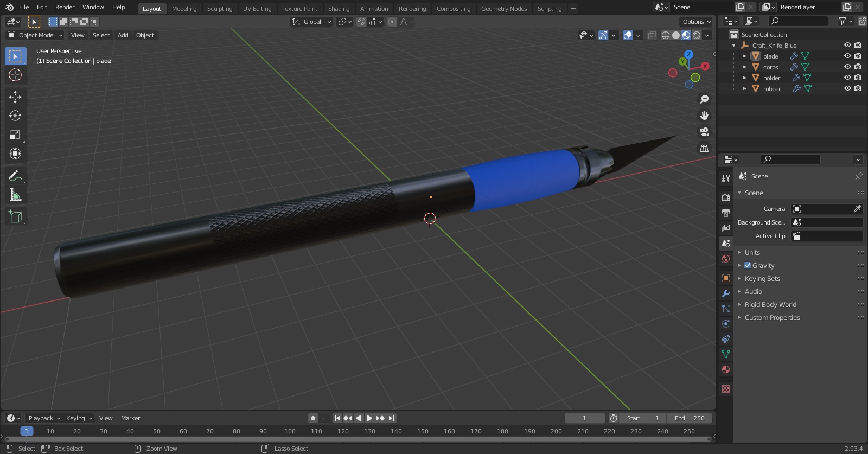
Task: Switch to the Shading workspace tab
Action: click(x=339, y=8)
